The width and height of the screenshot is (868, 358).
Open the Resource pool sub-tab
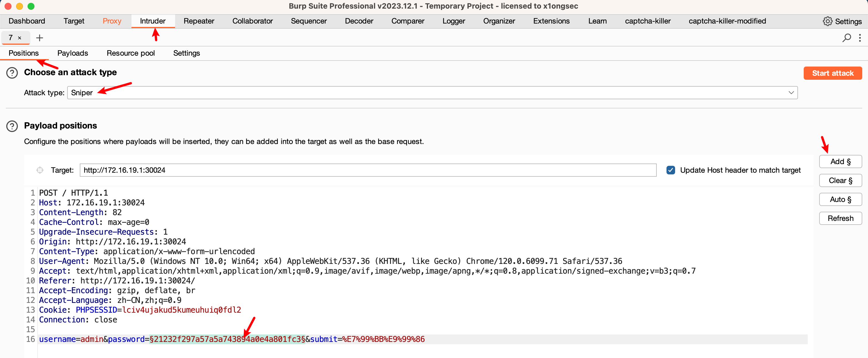click(131, 53)
